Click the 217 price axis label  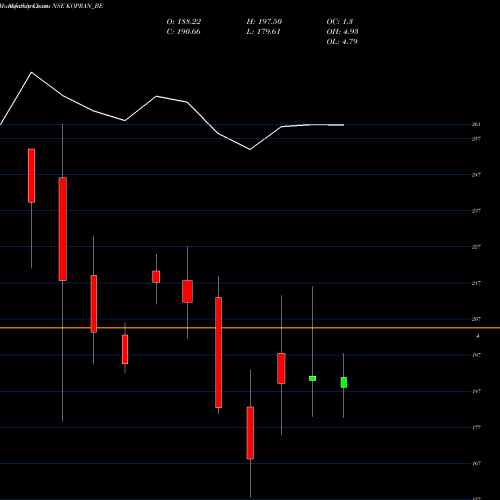click(476, 283)
